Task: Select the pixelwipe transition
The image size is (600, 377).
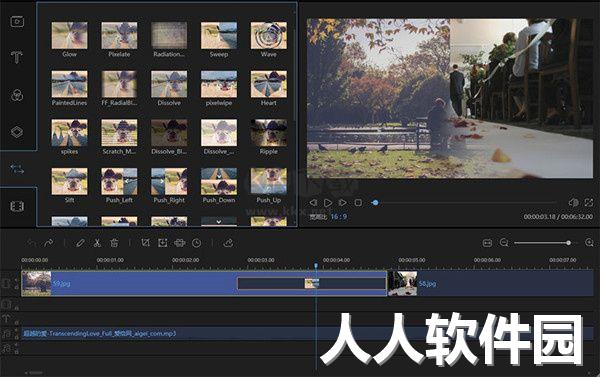Action: [x=218, y=84]
